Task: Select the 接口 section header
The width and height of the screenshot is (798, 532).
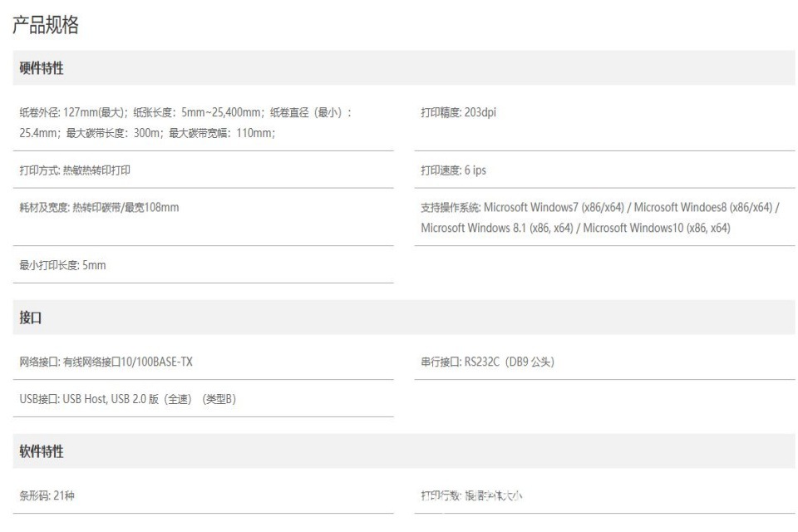Action: tap(31, 318)
